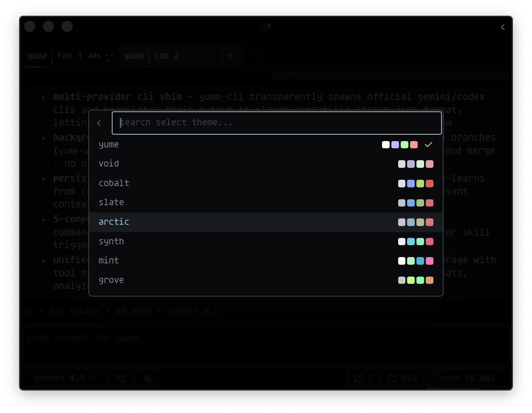532x413 pixels.
Task: Toggle the microphone mute in the bottom bar
Action: point(147,378)
